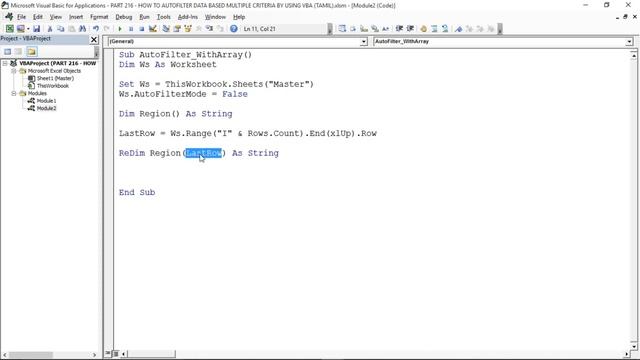Toggle Folders icon in Project panel
The width and height of the screenshot is (640, 360).
point(32,51)
